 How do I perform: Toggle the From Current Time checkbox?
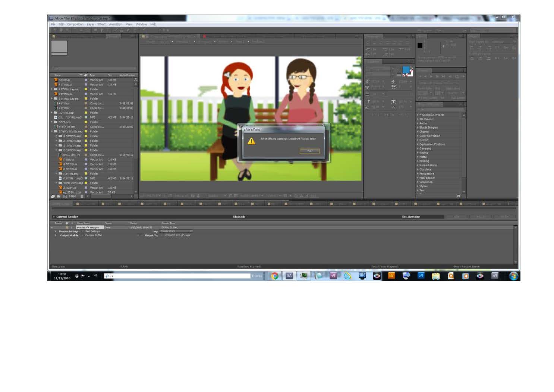[x=419, y=98]
